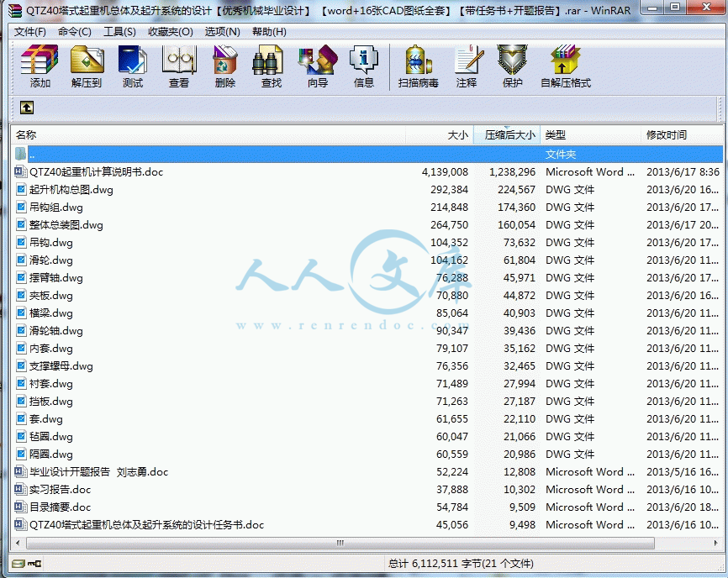Image resolution: width=728 pixels, height=578 pixels.
Task: Select file 毡圈.dwg
Action: click(51, 437)
